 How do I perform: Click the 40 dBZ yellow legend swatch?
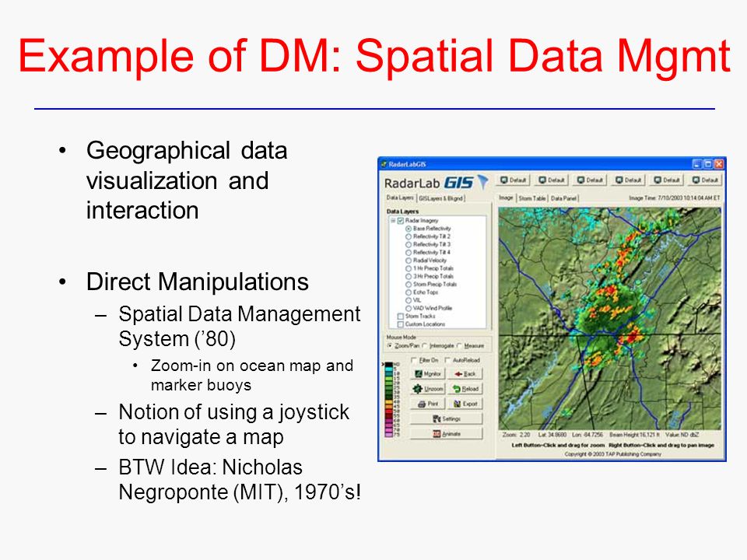point(388,402)
